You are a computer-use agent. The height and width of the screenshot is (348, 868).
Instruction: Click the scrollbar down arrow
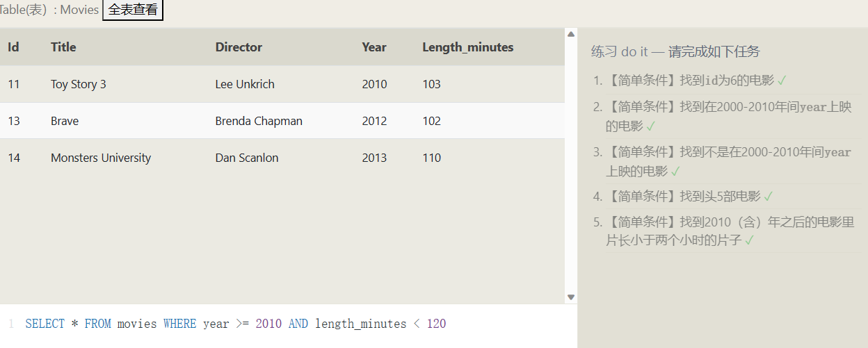(571, 297)
